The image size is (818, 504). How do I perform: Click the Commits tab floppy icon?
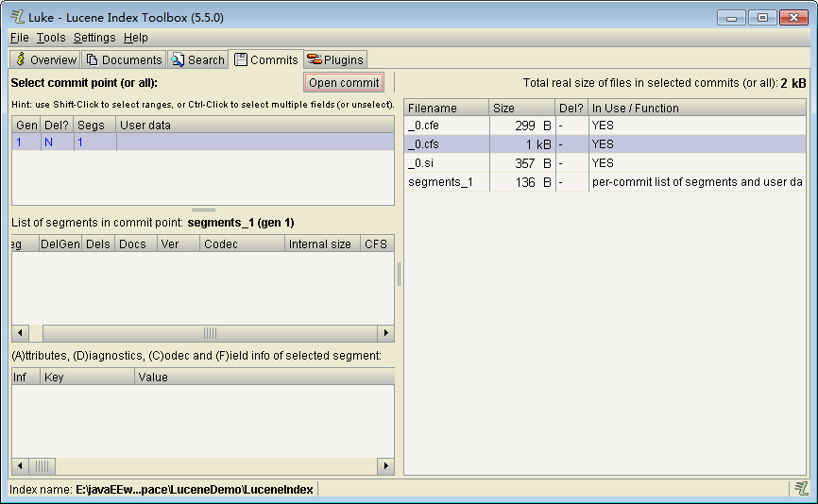click(x=240, y=59)
